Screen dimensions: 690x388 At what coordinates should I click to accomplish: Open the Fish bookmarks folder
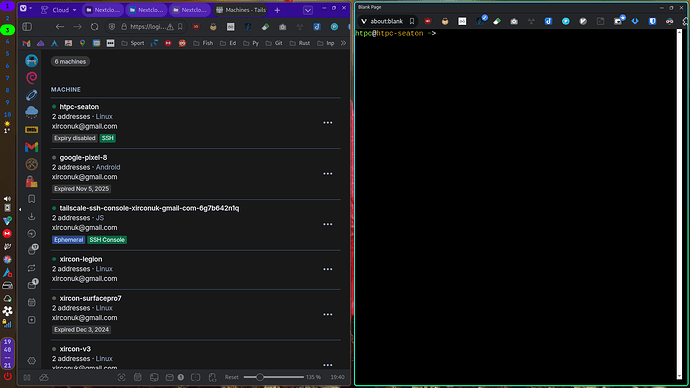pyautogui.click(x=203, y=43)
